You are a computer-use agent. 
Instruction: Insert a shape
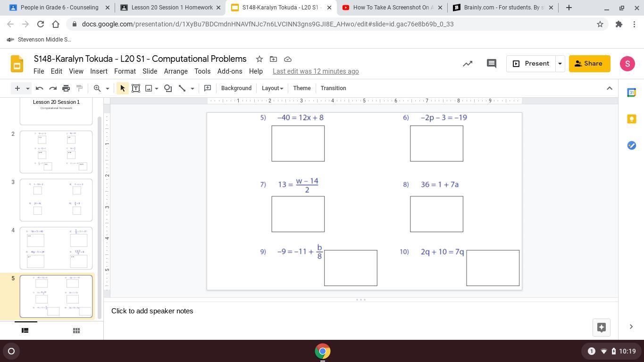(x=168, y=88)
